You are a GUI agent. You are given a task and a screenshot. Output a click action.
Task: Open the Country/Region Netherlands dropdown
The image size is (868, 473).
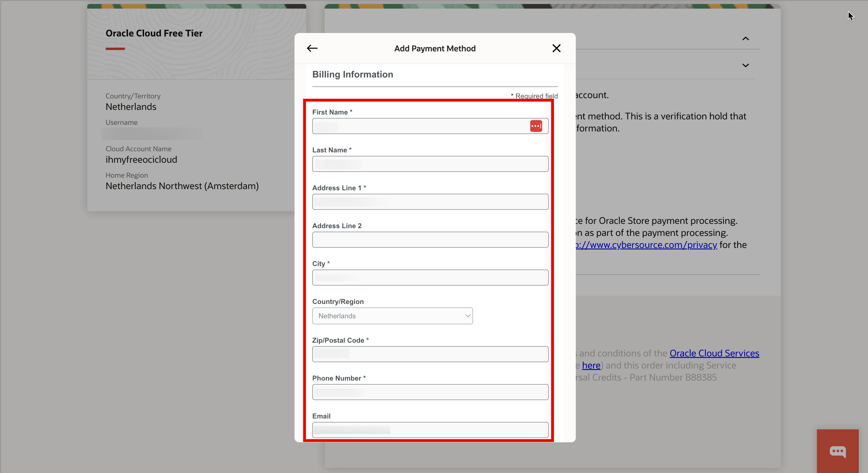coord(392,316)
